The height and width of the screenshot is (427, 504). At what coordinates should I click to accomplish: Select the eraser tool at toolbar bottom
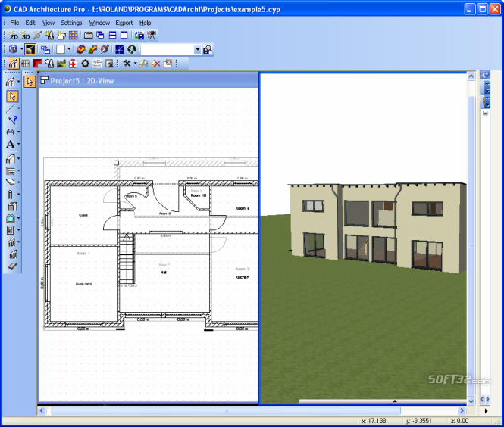13,266
